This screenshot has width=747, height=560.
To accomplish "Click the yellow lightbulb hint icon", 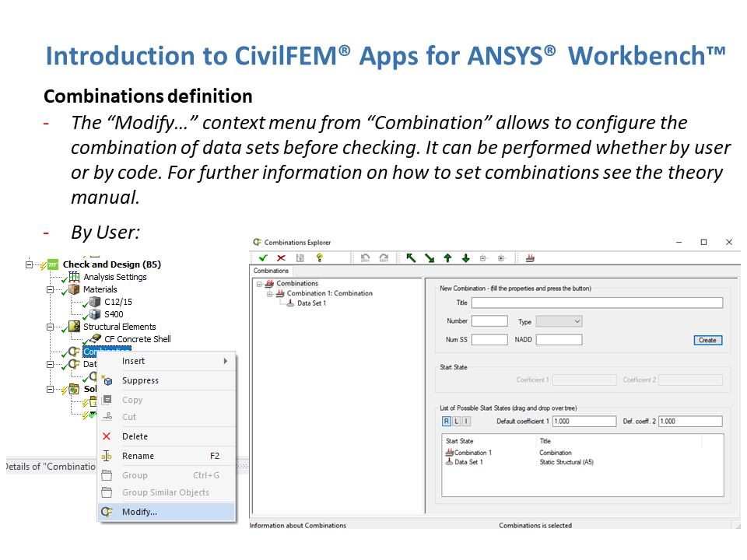I will (319, 257).
